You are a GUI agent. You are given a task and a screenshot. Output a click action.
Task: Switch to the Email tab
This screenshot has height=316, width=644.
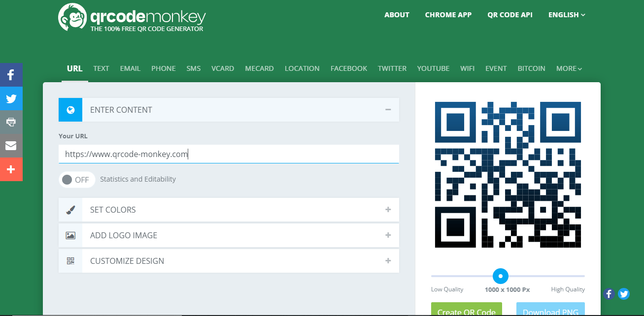130,68
